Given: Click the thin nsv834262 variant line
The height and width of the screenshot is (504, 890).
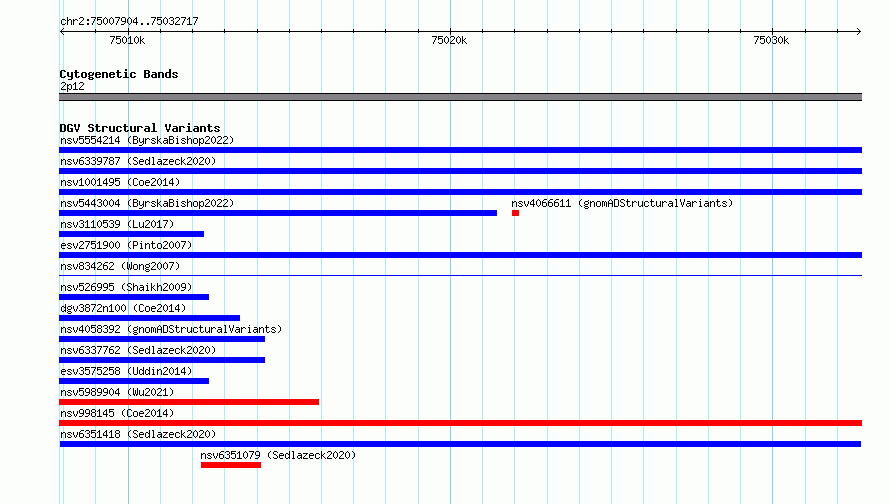Looking at the screenshot, I should click(x=460, y=276).
